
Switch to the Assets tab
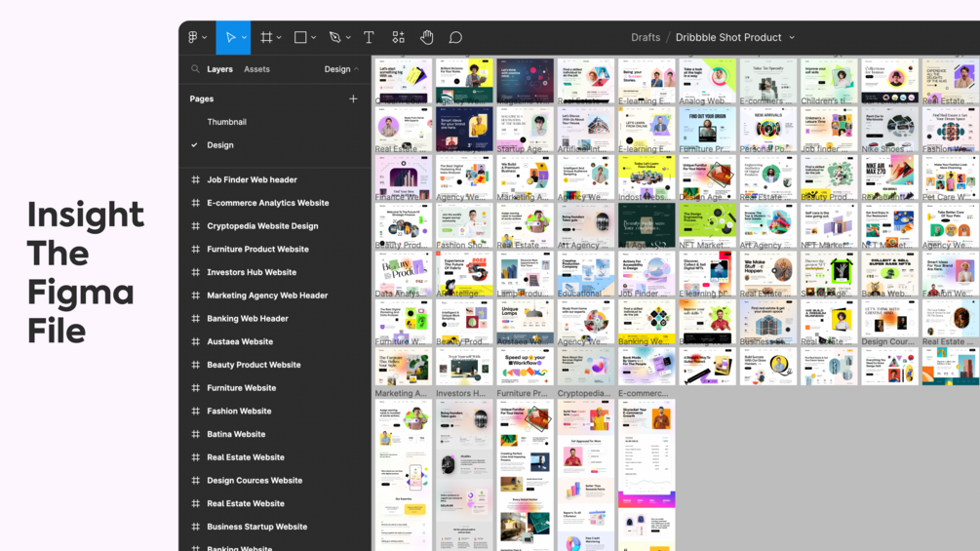[x=256, y=69]
